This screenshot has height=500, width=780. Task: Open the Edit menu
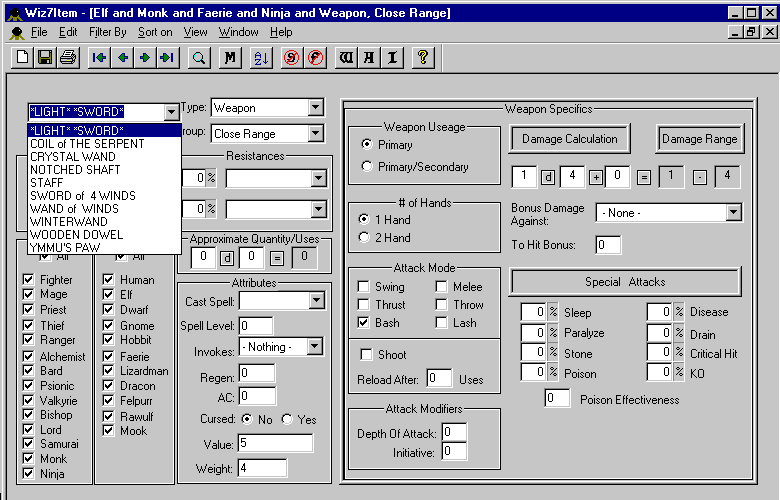click(x=68, y=32)
